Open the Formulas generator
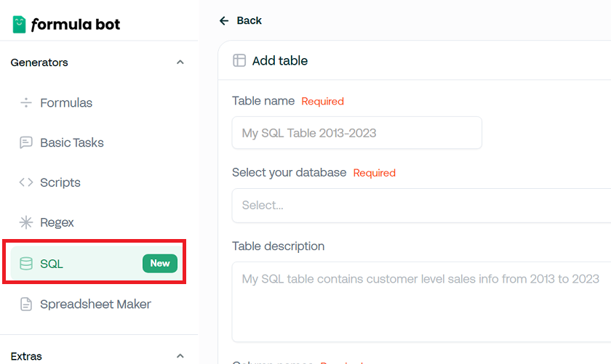 [66, 102]
